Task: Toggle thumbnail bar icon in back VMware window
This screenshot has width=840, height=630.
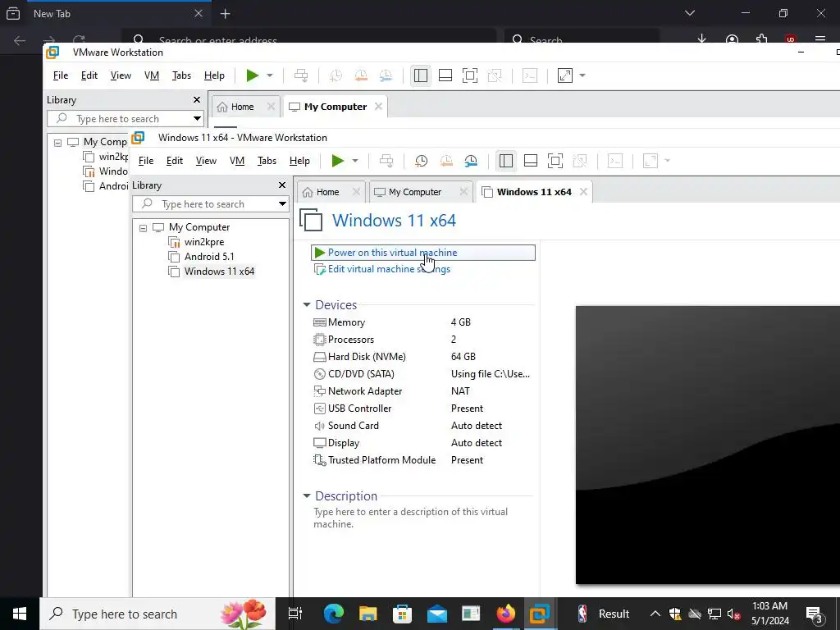Action: [445, 75]
